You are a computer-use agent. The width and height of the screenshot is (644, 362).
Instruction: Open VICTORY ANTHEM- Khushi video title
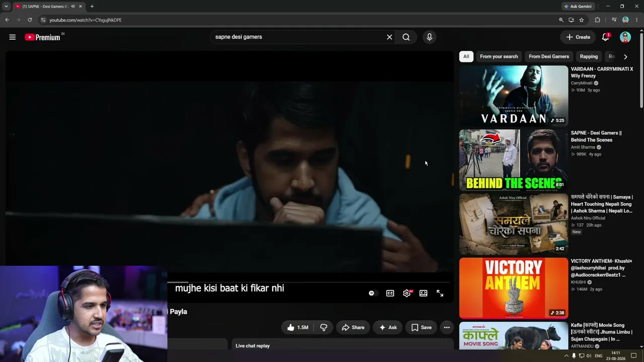pos(602,268)
